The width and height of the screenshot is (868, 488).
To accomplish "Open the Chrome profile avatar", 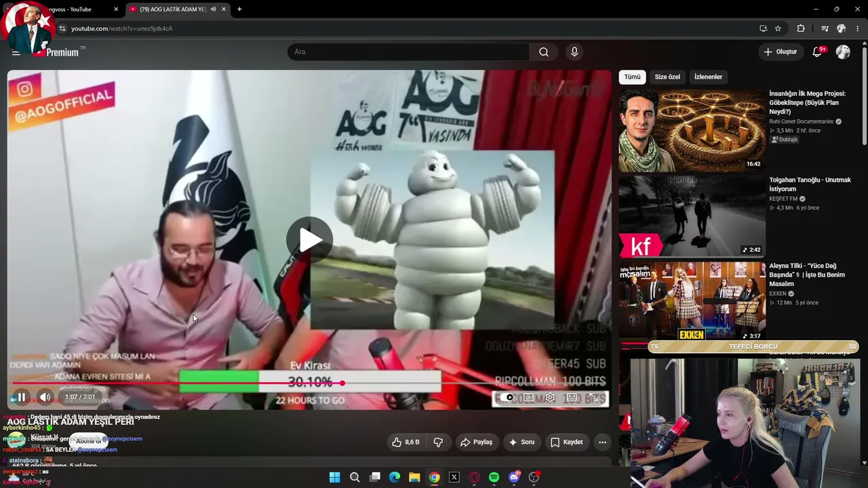I will (x=841, y=28).
